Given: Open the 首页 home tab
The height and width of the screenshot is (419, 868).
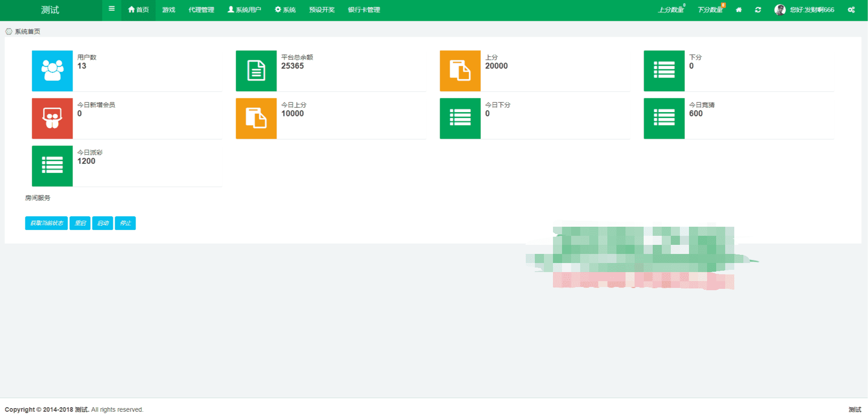Looking at the screenshot, I should tap(138, 10).
